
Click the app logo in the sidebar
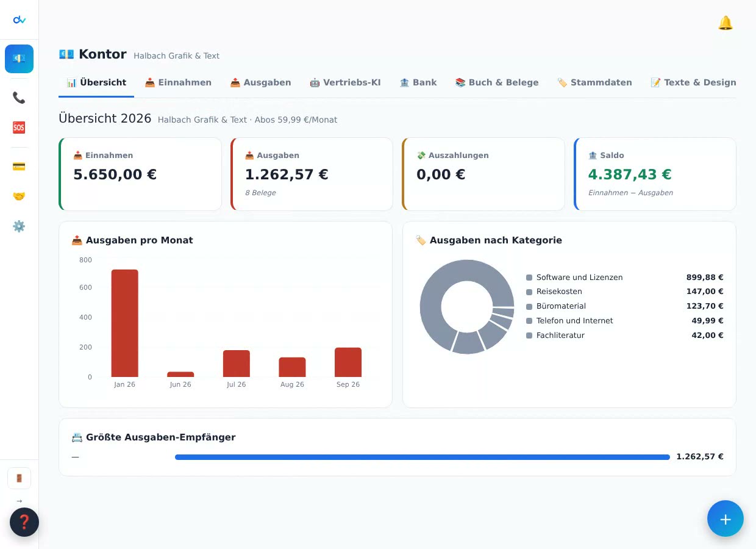(19, 20)
